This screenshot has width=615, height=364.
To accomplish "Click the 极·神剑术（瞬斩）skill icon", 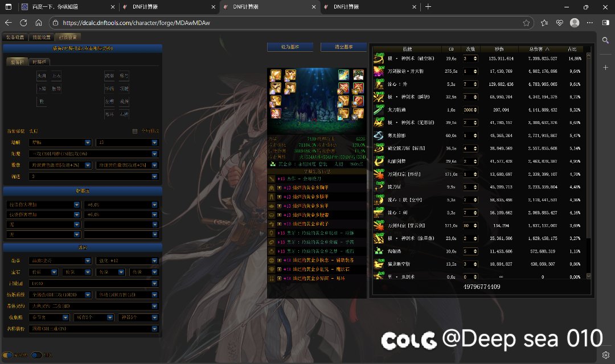I will tap(379, 97).
